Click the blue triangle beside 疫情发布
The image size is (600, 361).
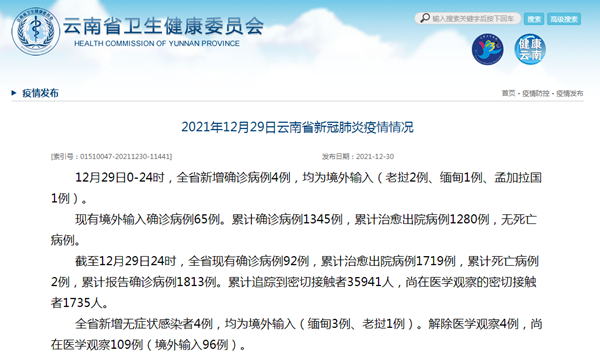(14, 93)
